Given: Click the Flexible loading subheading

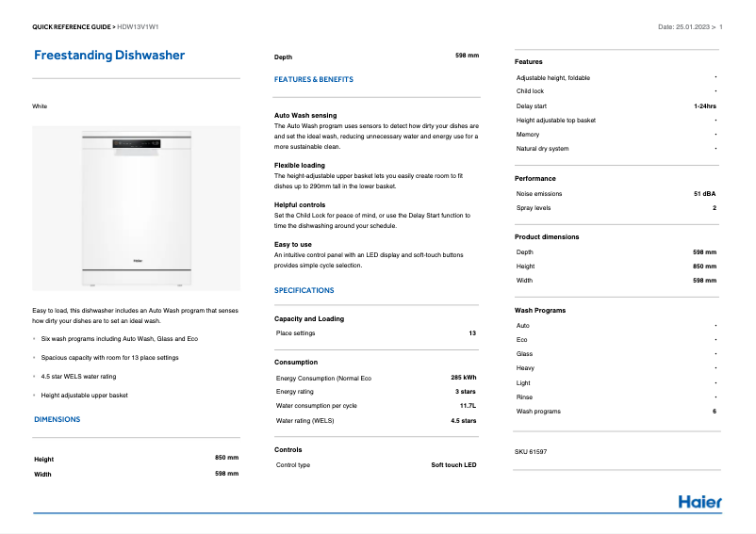Looking at the screenshot, I should (299, 165).
